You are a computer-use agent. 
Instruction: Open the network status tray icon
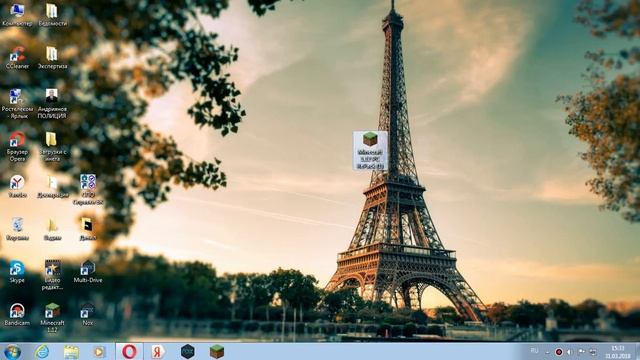(593, 352)
